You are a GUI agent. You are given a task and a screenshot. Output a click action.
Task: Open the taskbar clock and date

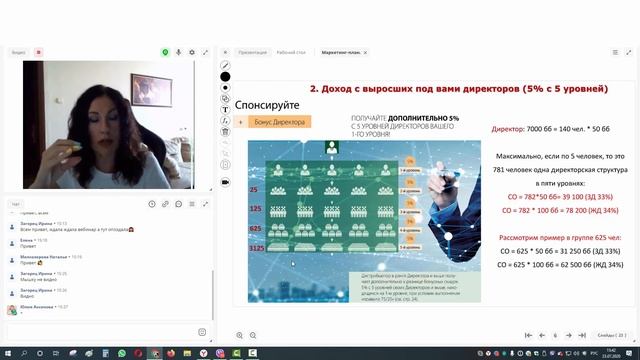(611, 353)
